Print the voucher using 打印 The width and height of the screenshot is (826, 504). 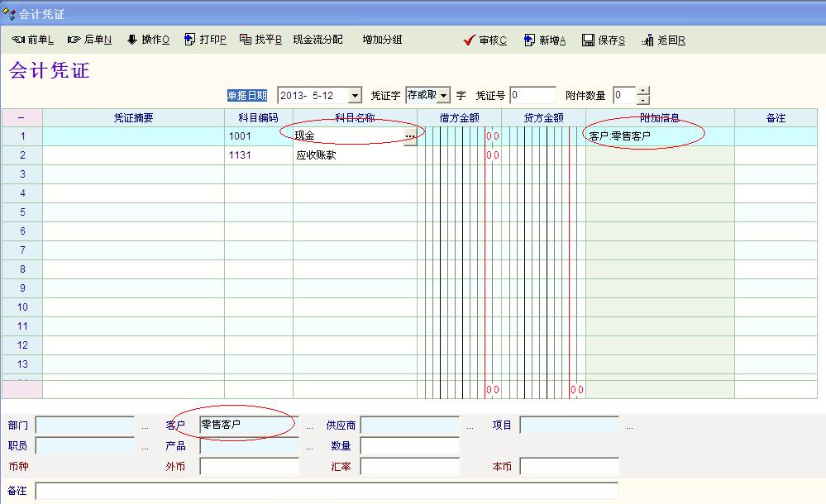pyautogui.click(x=189, y=40)
